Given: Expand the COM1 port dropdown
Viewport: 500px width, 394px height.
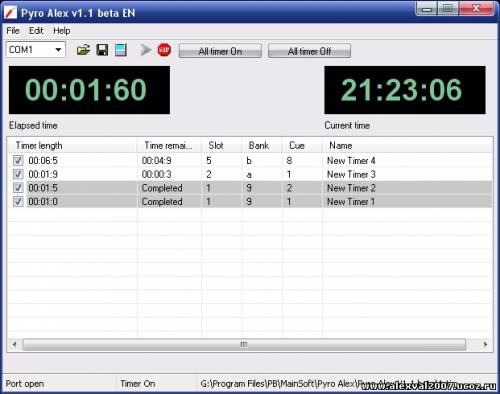Looking at the screenshot, I should (58, 50).
